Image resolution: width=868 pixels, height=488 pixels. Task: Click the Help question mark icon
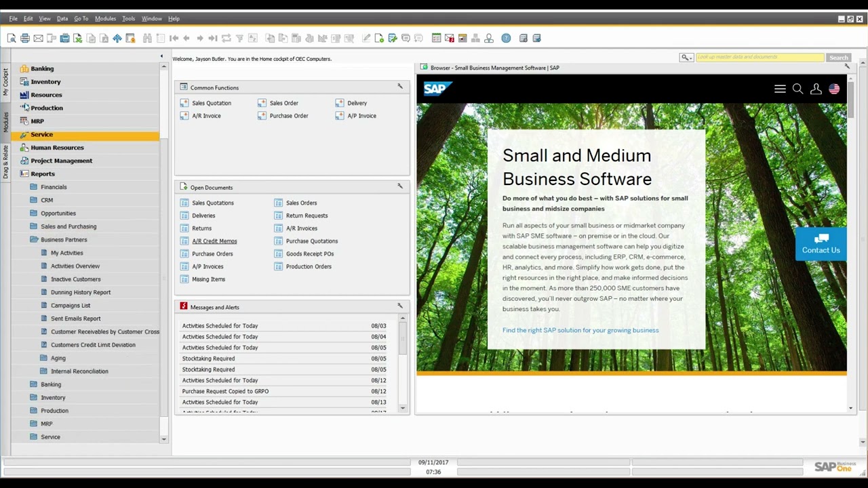click(x=506, y=39)
